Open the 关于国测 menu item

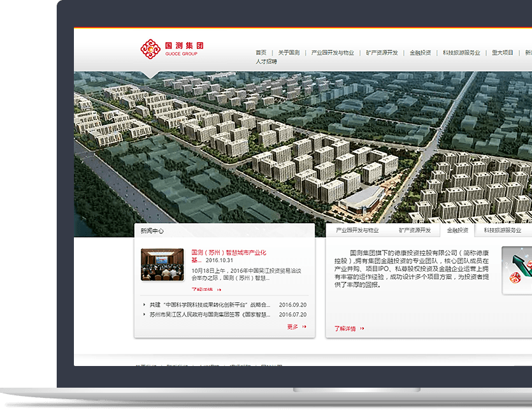coord(289,53)
